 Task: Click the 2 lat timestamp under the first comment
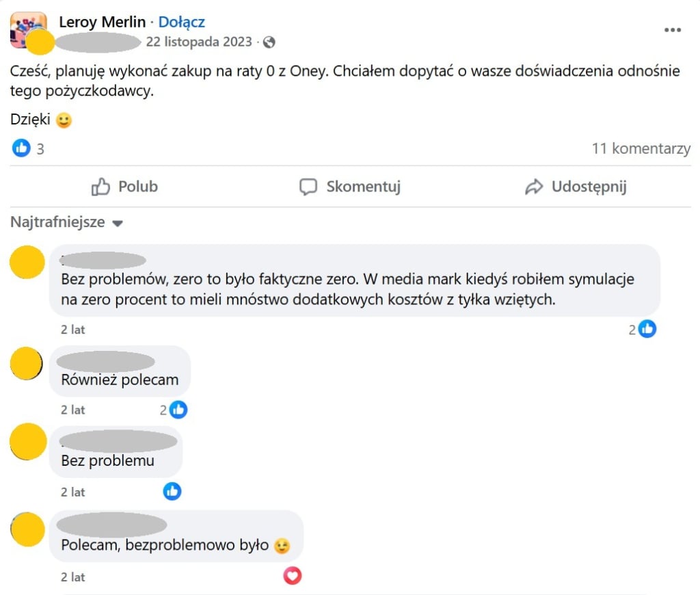tap(71, 329)
